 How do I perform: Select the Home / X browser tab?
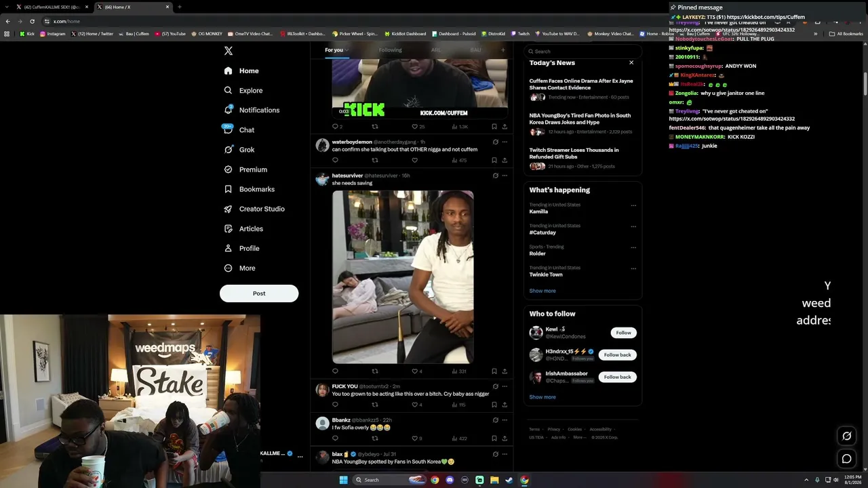click(133, 7)
